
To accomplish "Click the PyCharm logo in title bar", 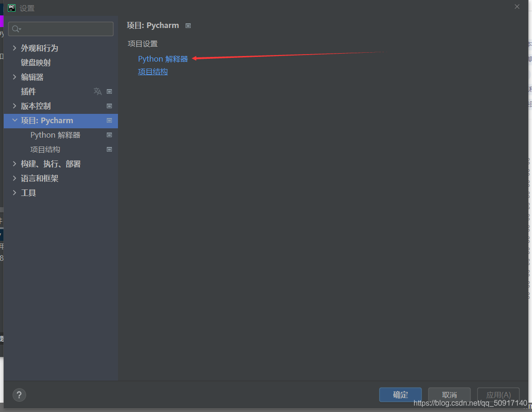I will pyautogui.click(x=12, y=8).
